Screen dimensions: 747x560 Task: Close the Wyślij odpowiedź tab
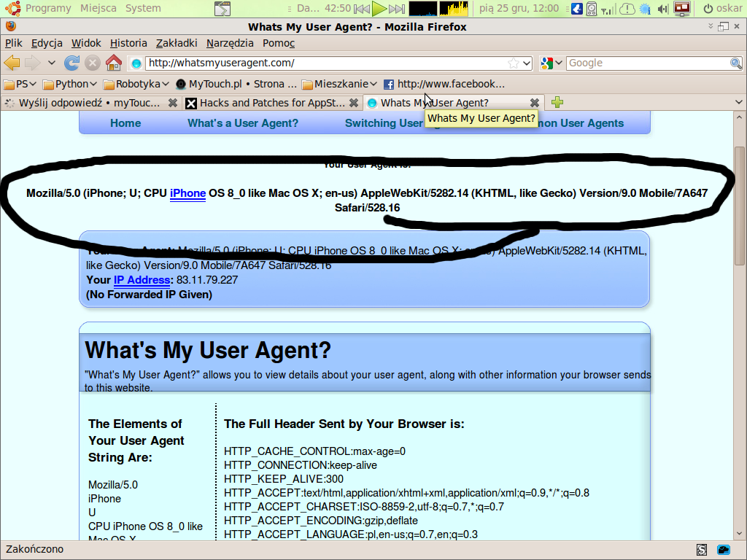[172, 103]
